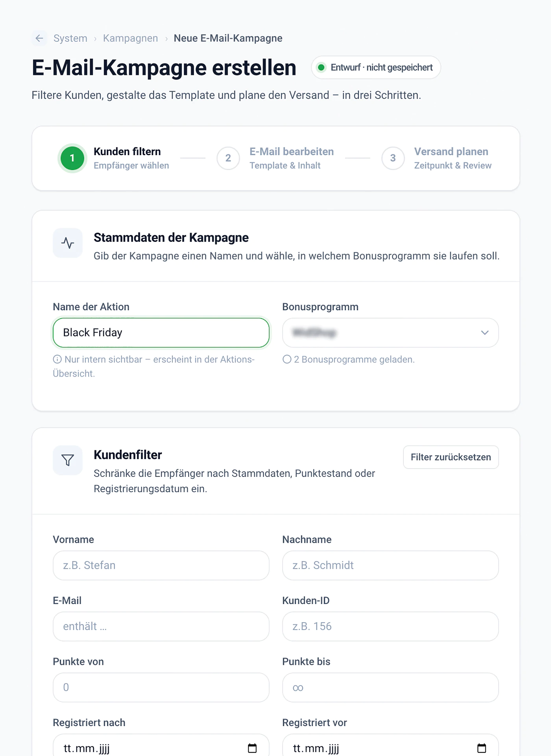
Task: Open calendar picker for Registriert nach
Action: (252, 748)
